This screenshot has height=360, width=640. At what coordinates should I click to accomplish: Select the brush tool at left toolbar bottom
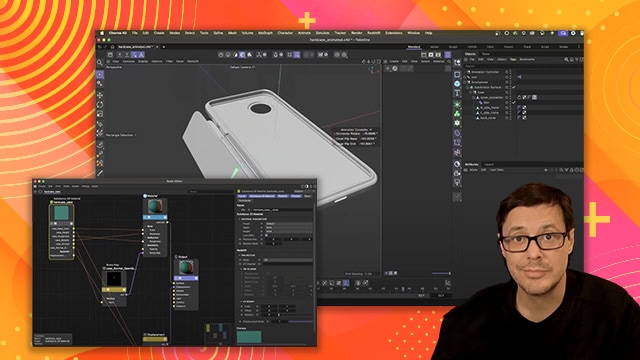(x=100, y=173)
